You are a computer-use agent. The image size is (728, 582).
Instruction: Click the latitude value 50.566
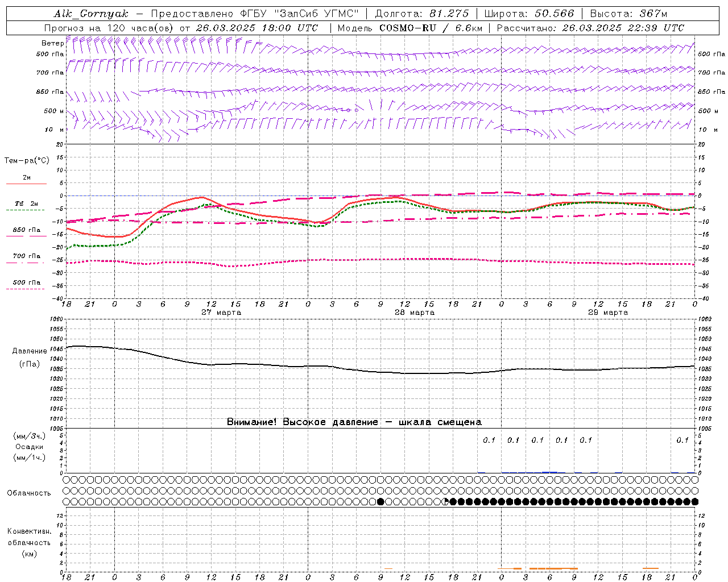click(x=554, y=14)
